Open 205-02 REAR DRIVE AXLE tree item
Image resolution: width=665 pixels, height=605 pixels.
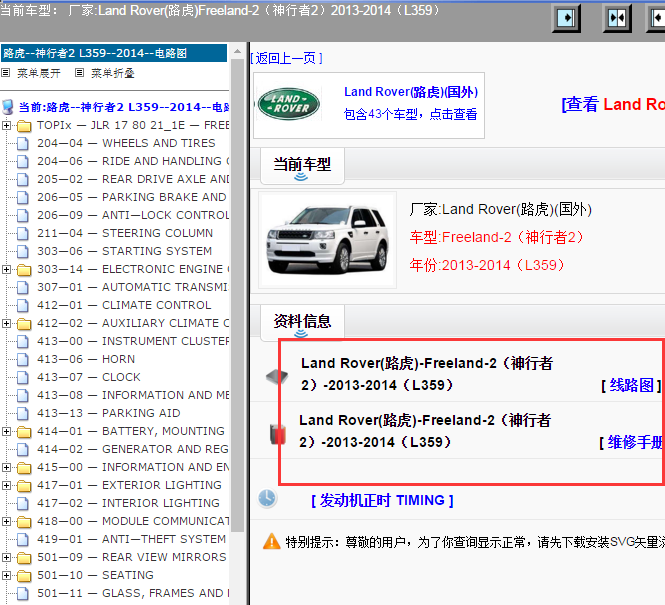pyautogui.click(x=133, y=179)
